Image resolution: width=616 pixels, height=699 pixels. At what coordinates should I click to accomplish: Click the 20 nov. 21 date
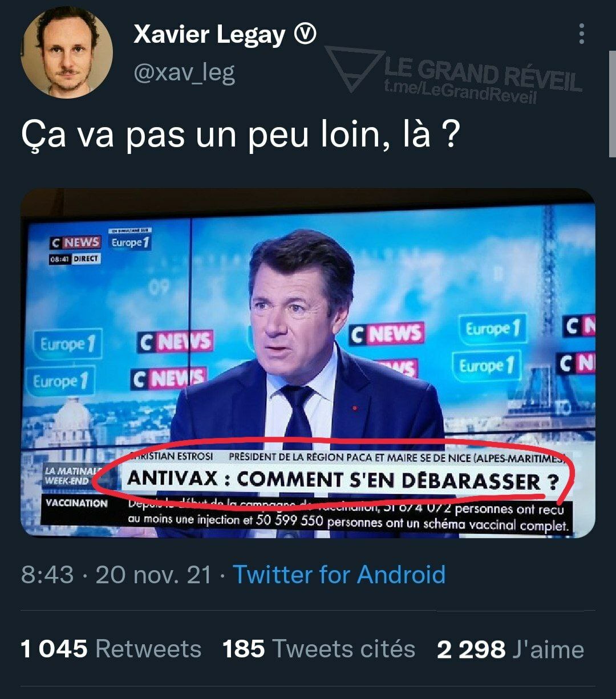point(153,574)
